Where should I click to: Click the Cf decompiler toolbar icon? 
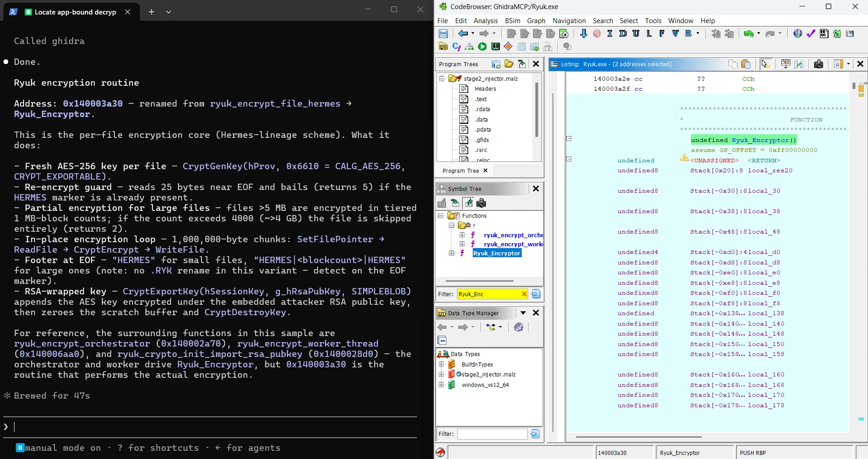pos(456,47)
